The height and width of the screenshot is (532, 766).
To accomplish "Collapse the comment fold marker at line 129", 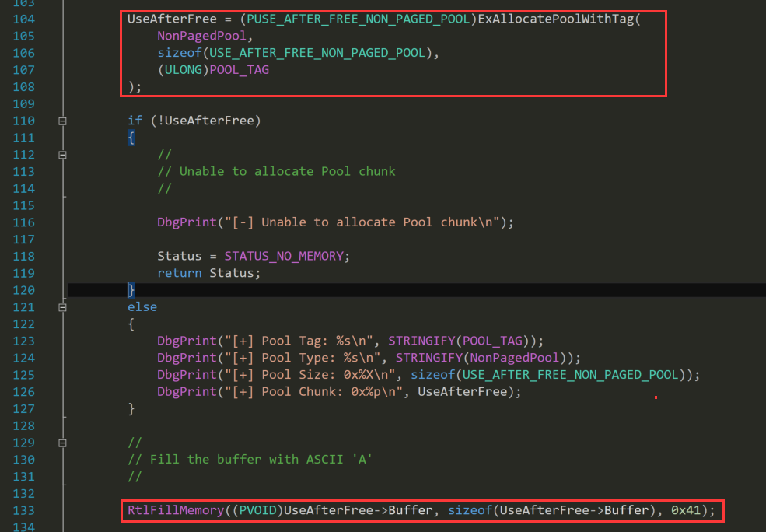I will [62, 443].
